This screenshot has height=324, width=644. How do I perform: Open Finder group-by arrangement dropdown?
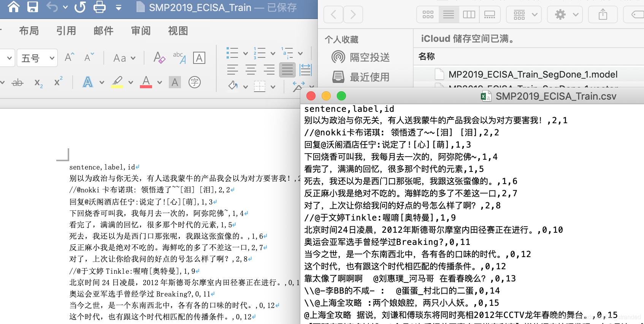coord(524,14)
